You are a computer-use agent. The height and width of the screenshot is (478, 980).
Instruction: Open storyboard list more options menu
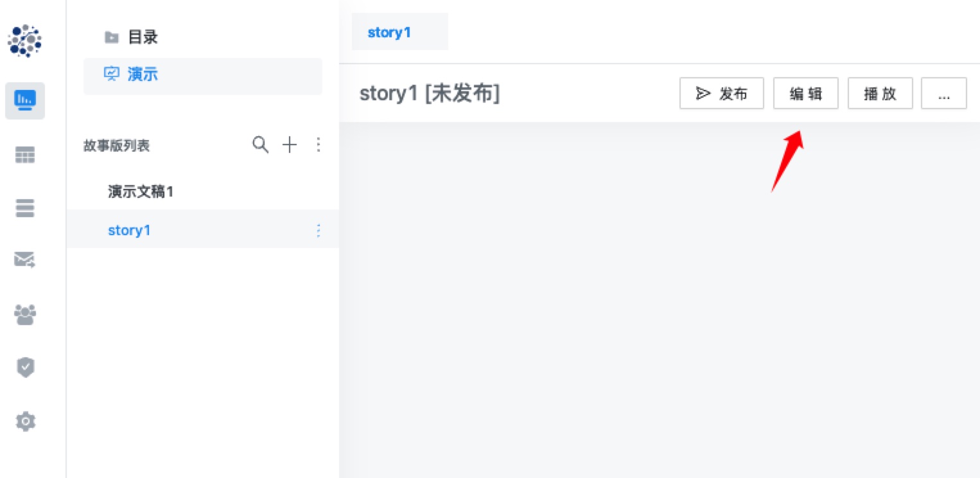click(x=319, y=145)
